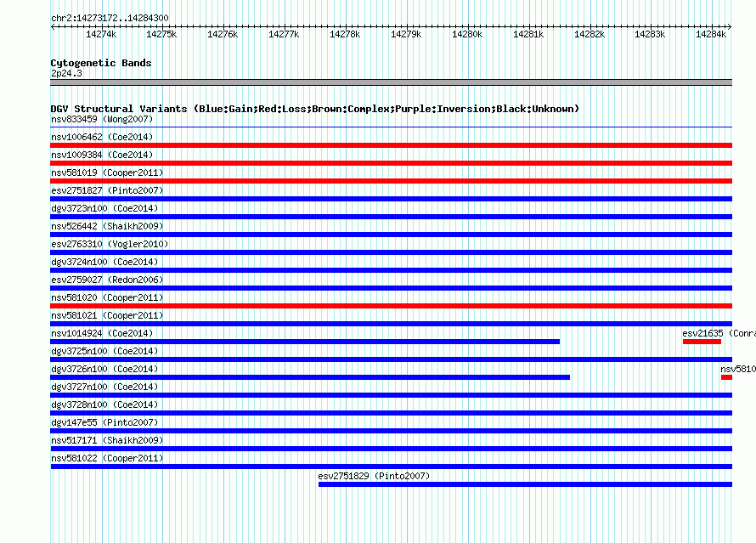Click the 14278k ruler tick label

pos(345,34)
